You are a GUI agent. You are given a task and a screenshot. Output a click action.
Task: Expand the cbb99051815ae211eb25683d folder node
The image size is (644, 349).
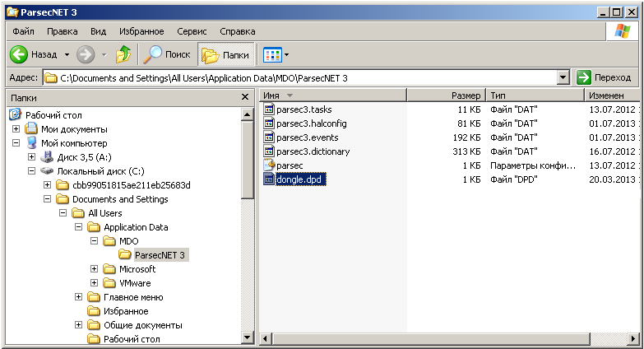(47, 185)
